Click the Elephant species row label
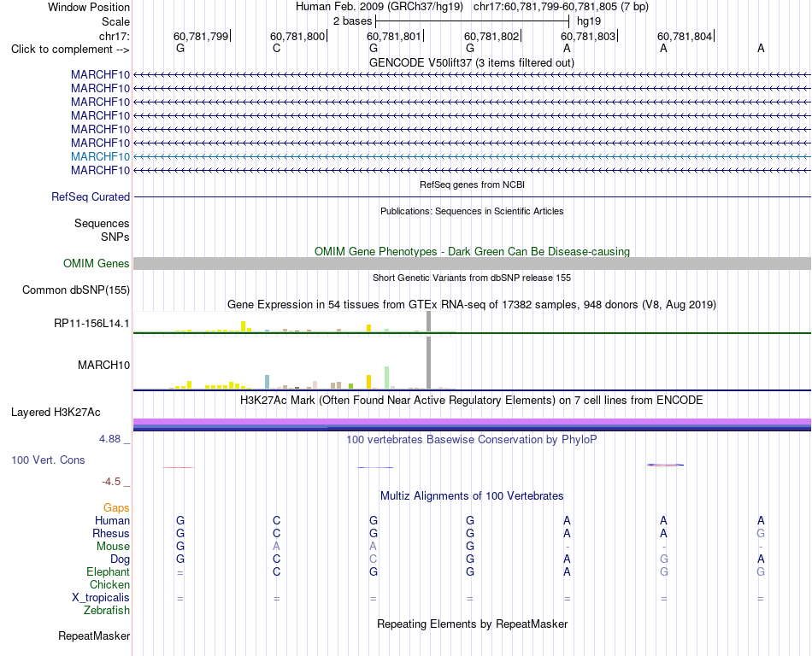This screenshot has width=812, height=656. coord(109,571)
